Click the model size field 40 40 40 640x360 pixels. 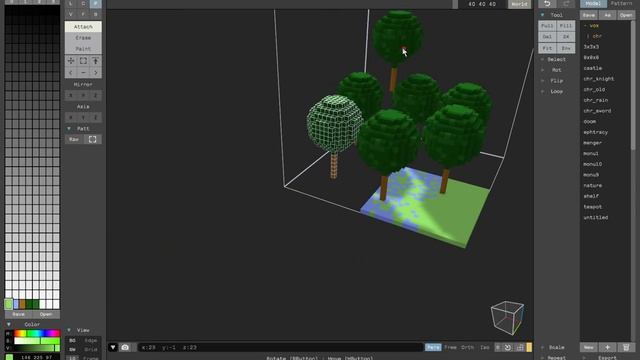482,4
